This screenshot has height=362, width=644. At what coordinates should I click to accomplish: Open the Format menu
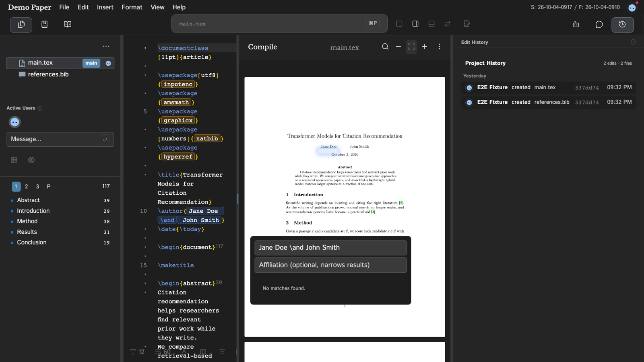(x=132, y=7)
